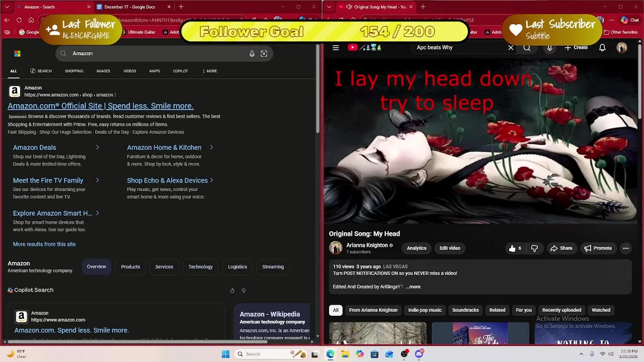
Task: Click the magnifier icon in Bing search box
Action: 63,53
